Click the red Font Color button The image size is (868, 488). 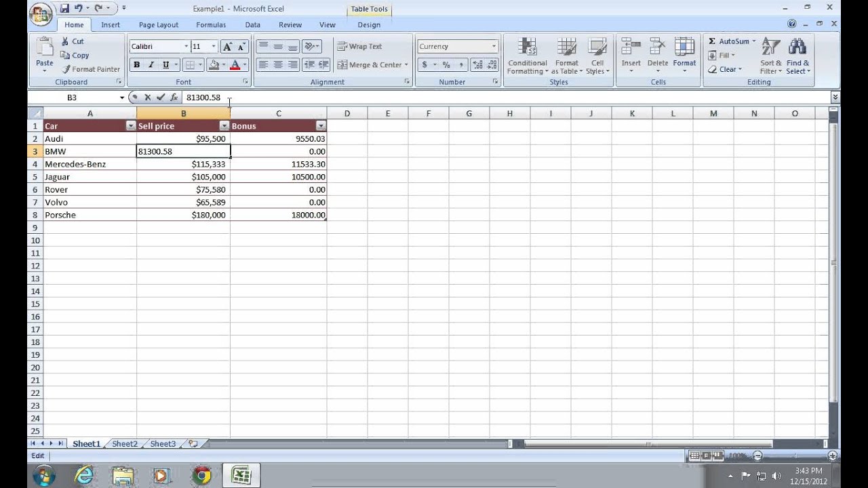point(235,65)
